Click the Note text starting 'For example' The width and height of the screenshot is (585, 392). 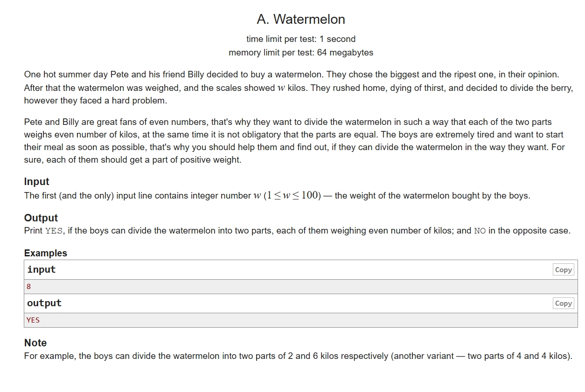click(x=298, y=356)
